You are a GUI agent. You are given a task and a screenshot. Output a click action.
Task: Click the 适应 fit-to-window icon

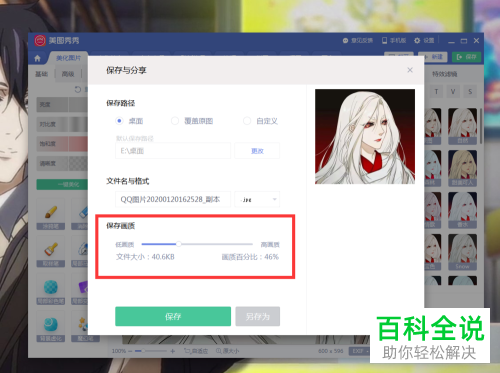(196, 351)
